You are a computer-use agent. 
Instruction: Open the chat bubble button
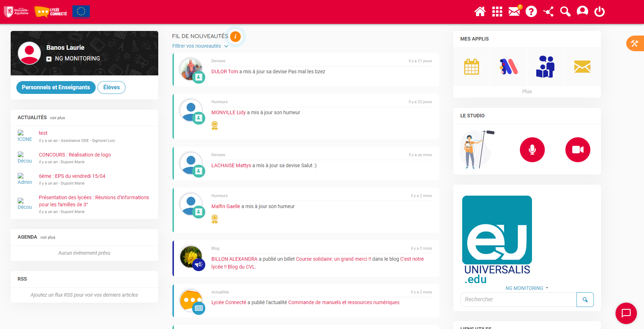(626, 313)
